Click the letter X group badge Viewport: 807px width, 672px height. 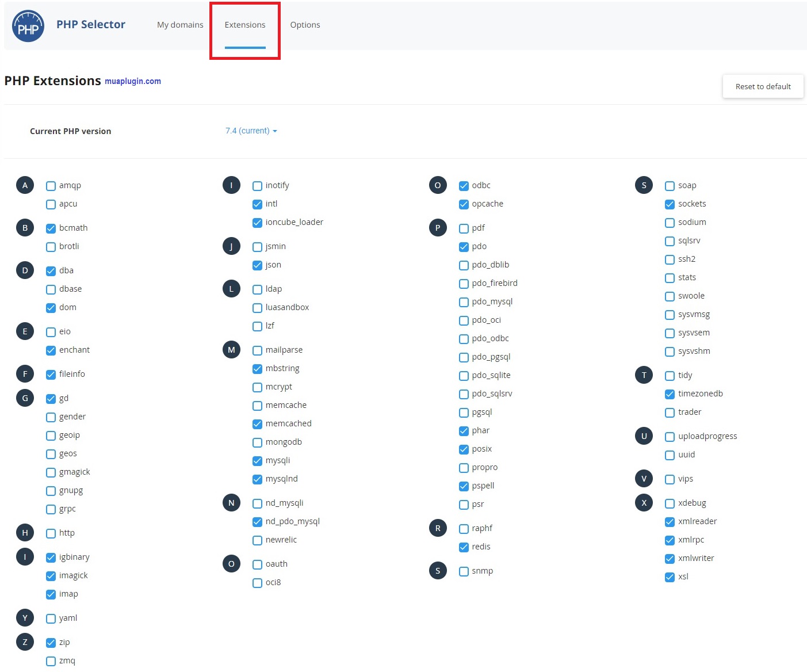pyautogui.click(x=644, y=503)
